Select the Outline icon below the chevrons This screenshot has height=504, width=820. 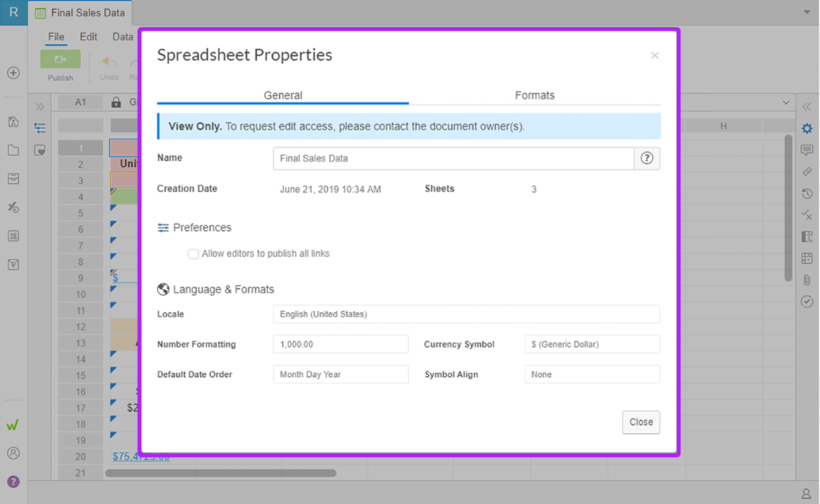(40, 127)
